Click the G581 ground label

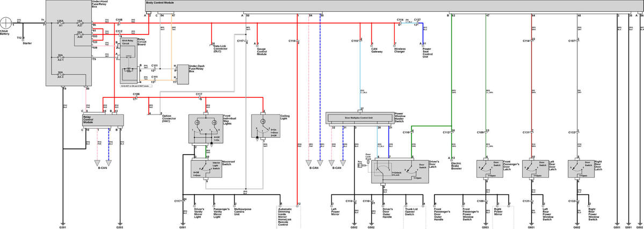click(x=183, y=227)
